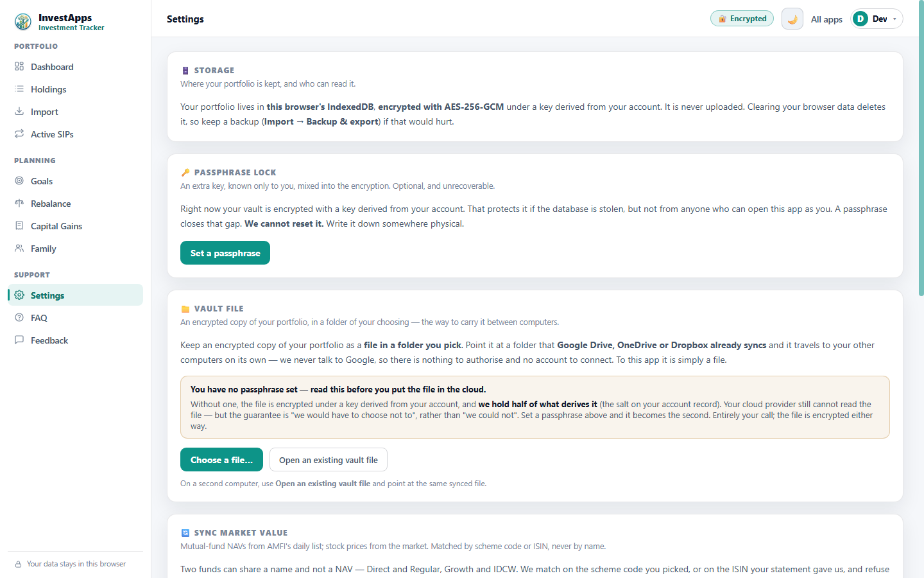Click the Encrypted status badge
The height and width of the screenshot is (578, 924).
tap(742, 19)
